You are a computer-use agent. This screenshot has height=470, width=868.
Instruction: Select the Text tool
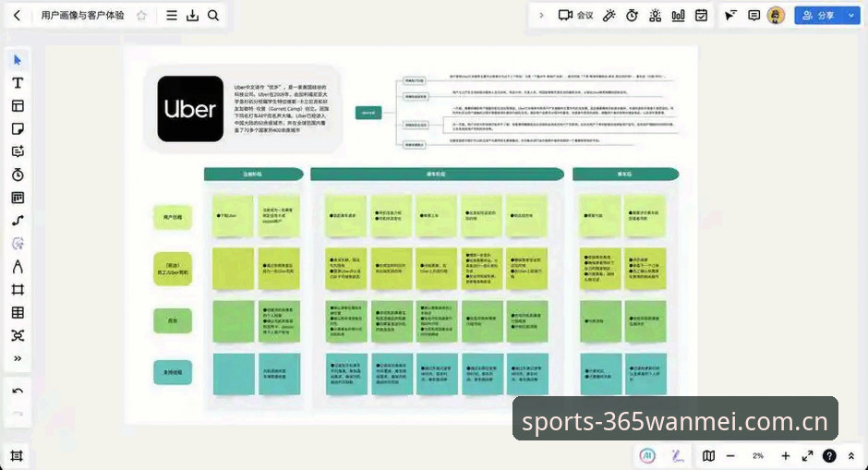click(18, 83)
